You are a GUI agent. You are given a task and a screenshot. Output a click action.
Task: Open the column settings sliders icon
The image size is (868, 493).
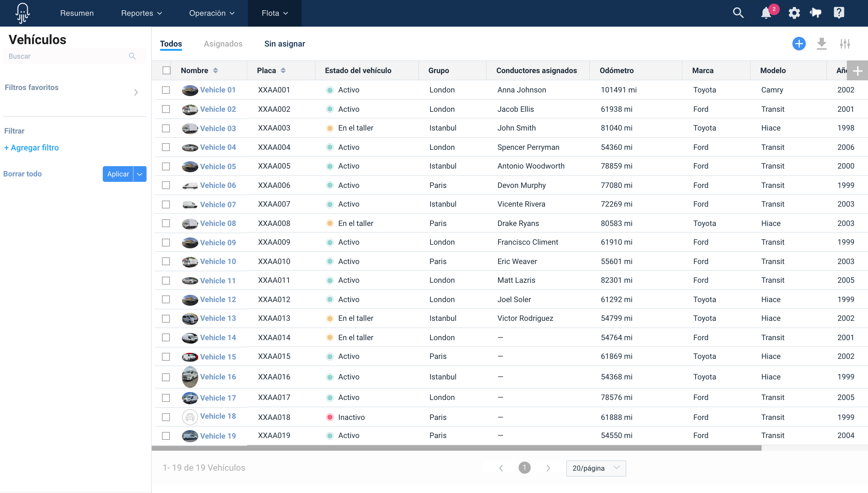coord(845,43)
